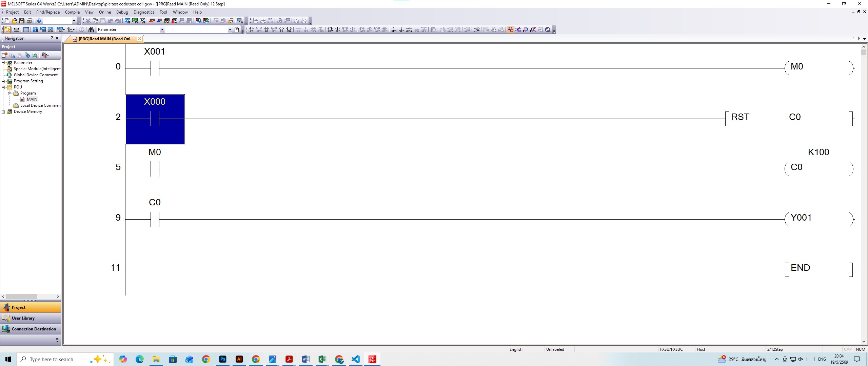The height and width of the screenshot is (366, 868).
Task: Click the zoom magnifier icon in ladder toolbar
Action: tap(548, 30)
